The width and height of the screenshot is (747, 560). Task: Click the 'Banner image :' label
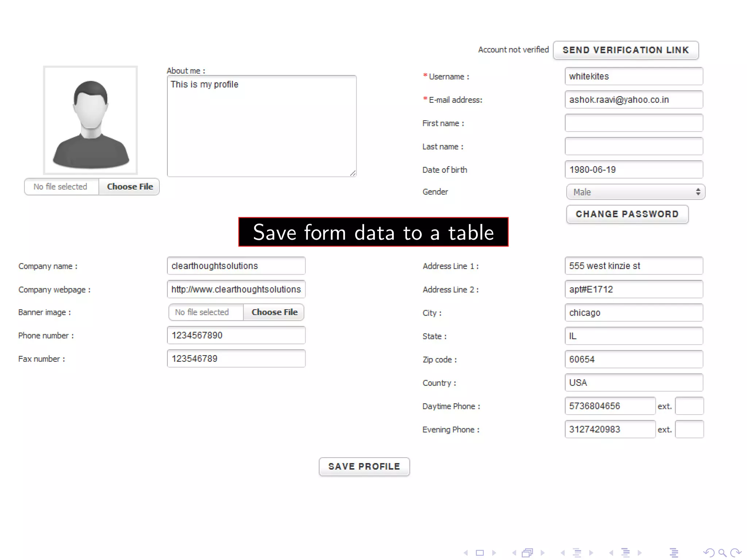[44, 312]
